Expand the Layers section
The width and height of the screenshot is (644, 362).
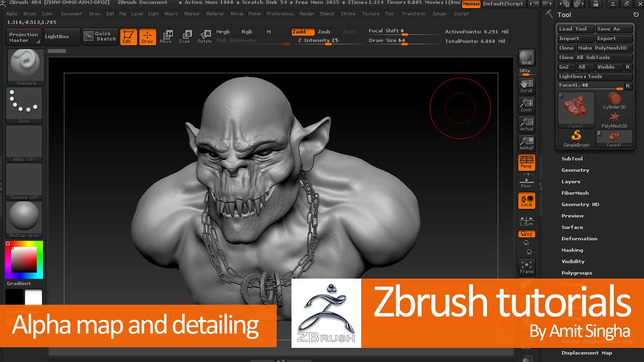(571, 182)
